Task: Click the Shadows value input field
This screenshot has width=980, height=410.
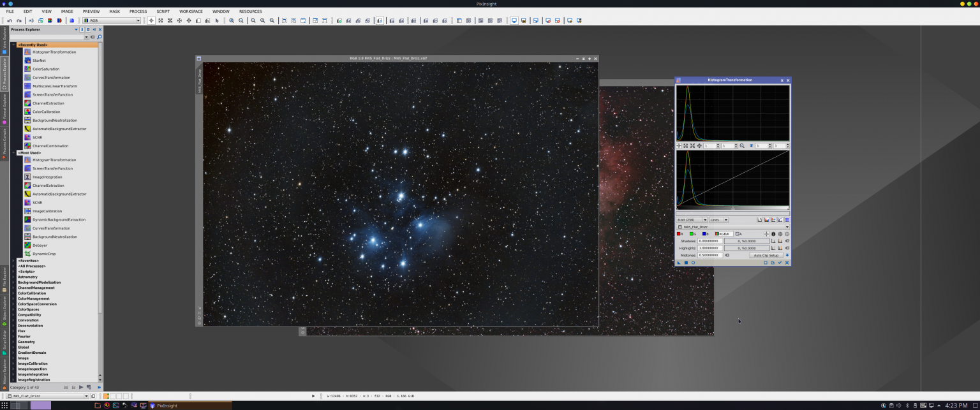Action: (x=711, y=241)
